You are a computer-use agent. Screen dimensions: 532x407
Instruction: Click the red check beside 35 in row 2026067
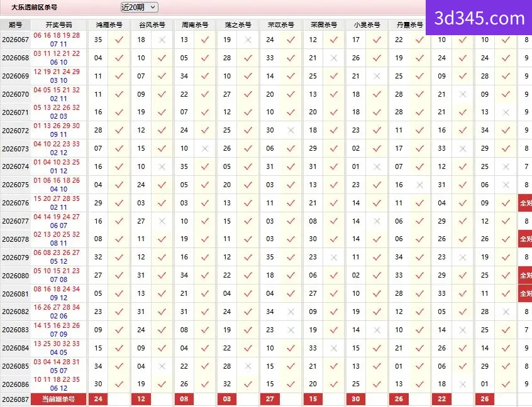(x=119, y=40)
